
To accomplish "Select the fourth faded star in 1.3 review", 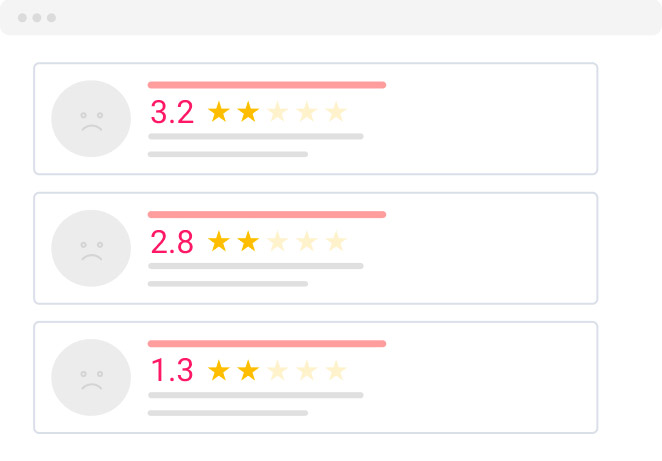I will coord(307,371).
